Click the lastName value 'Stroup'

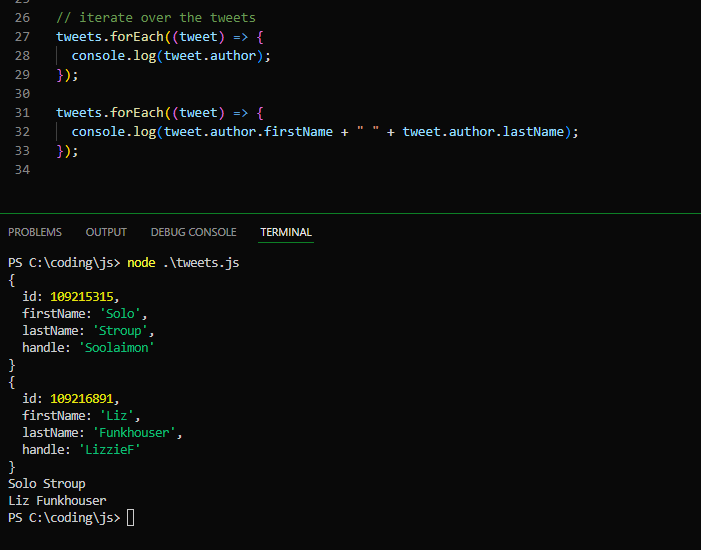(x=120, y=330)
